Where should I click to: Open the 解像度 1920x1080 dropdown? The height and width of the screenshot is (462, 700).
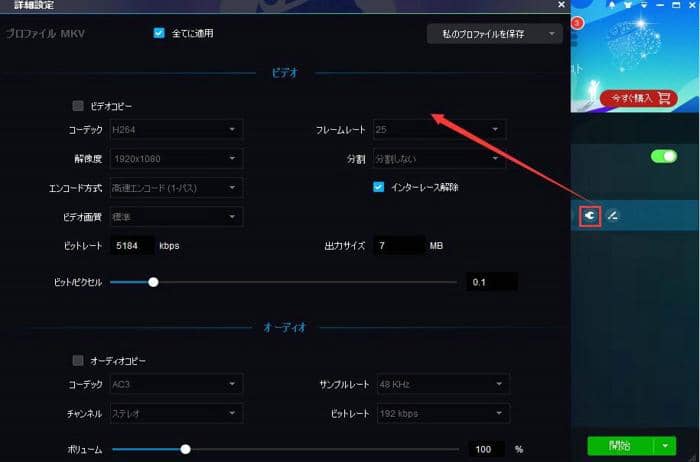pos(176,158)
